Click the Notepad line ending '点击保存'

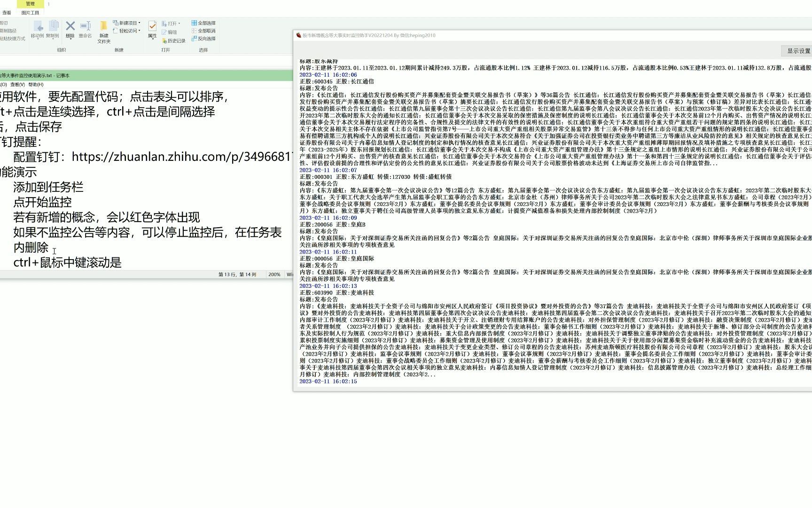click(31, 127)
